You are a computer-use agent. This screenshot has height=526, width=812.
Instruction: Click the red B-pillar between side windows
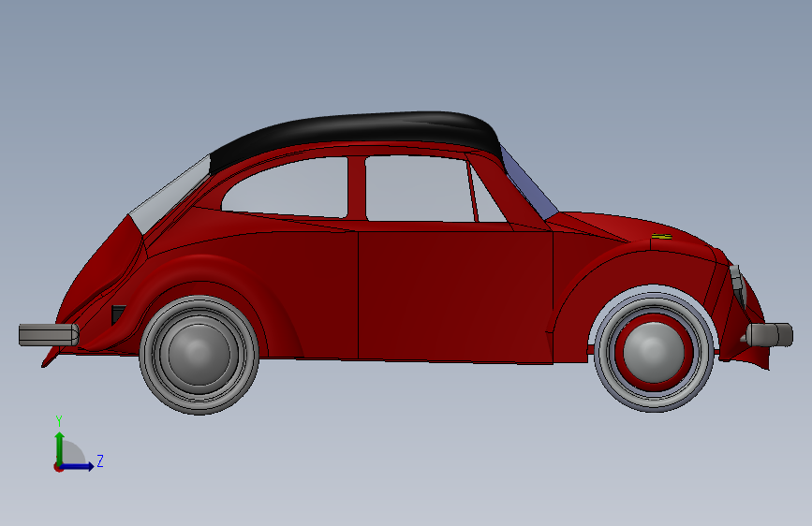pos(356,188)
